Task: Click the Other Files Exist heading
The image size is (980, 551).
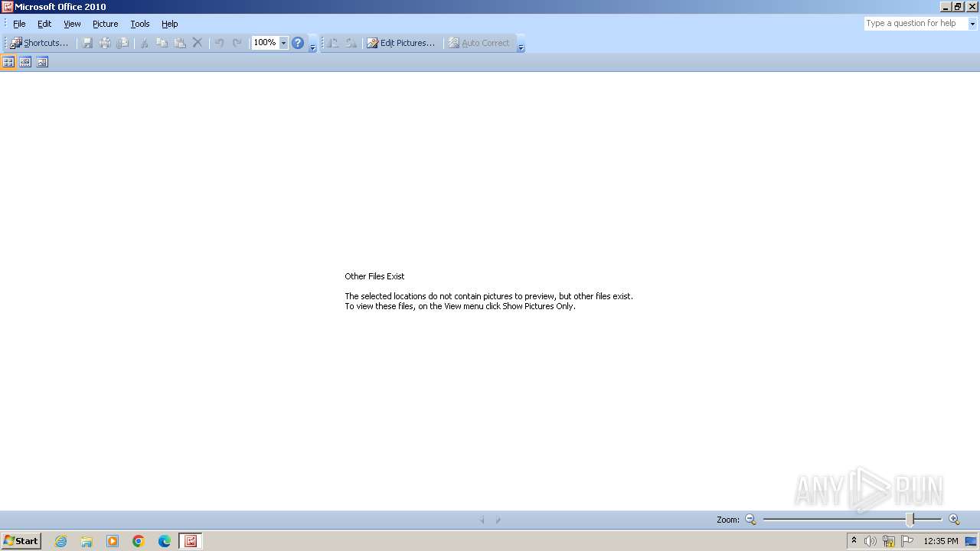Action: click(x=374, y=276)
